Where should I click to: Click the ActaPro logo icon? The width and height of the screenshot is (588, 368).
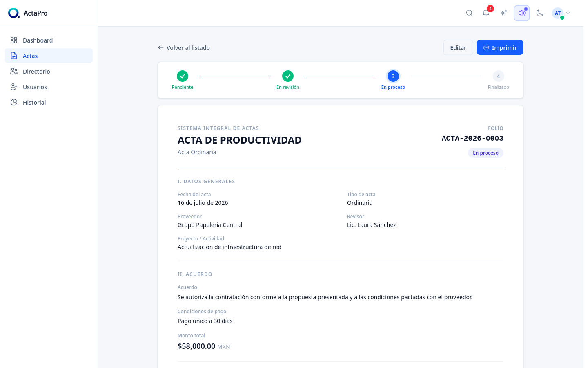click(x=13, y=13)
